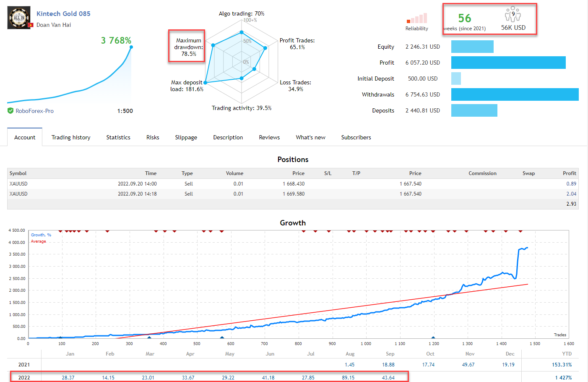Click 2021 November growth 49.67

coord(468,365)
